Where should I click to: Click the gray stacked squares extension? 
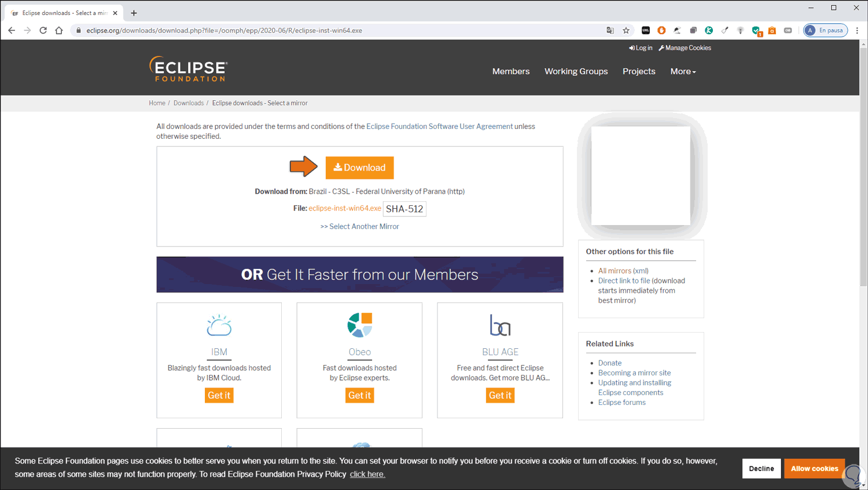click(693, 31)
